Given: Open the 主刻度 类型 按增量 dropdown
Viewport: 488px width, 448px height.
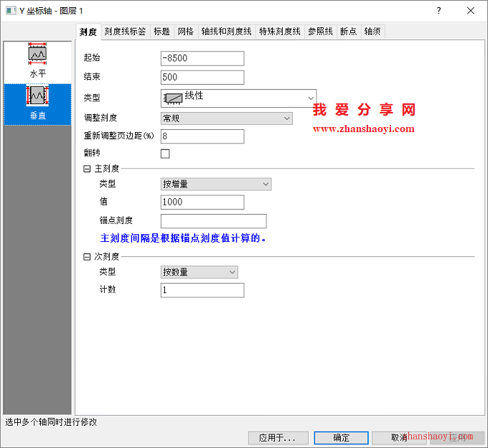Looking at the screenshot, I should [216, 184].
